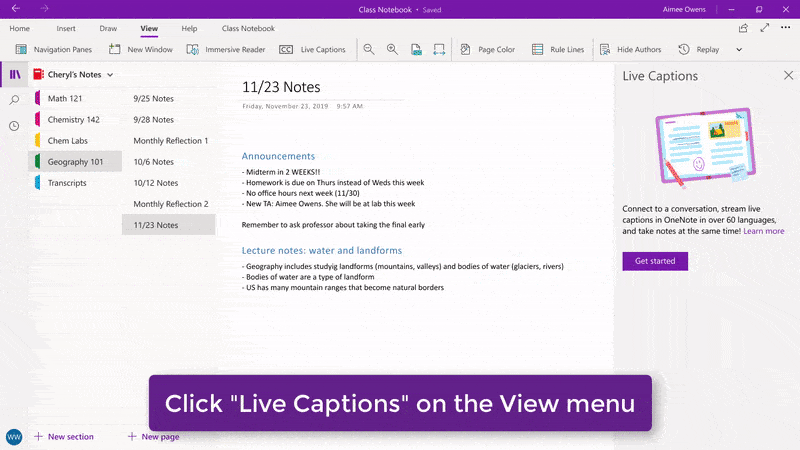Click the notebooks library icon
This screenshot has height=450, width=800.
click(x=14, y=75)
